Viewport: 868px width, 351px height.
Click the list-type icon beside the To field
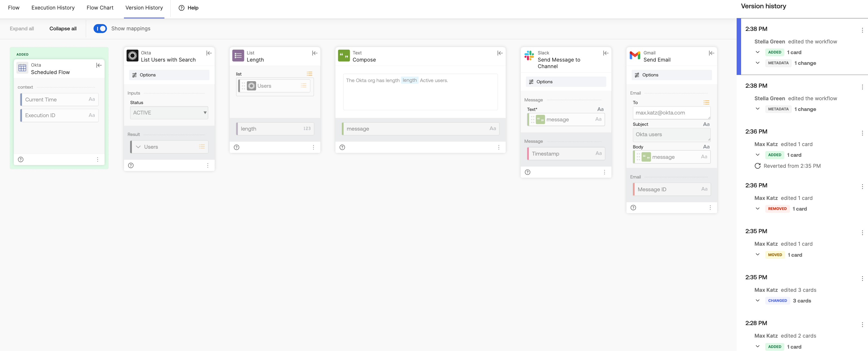pyautogui.click(x=706, y=102)
